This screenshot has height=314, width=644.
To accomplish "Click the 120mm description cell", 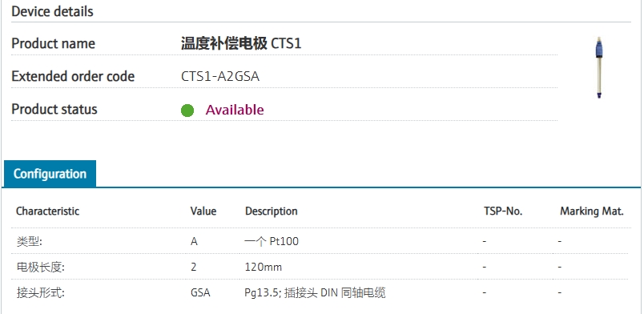I will click(264, 268).
